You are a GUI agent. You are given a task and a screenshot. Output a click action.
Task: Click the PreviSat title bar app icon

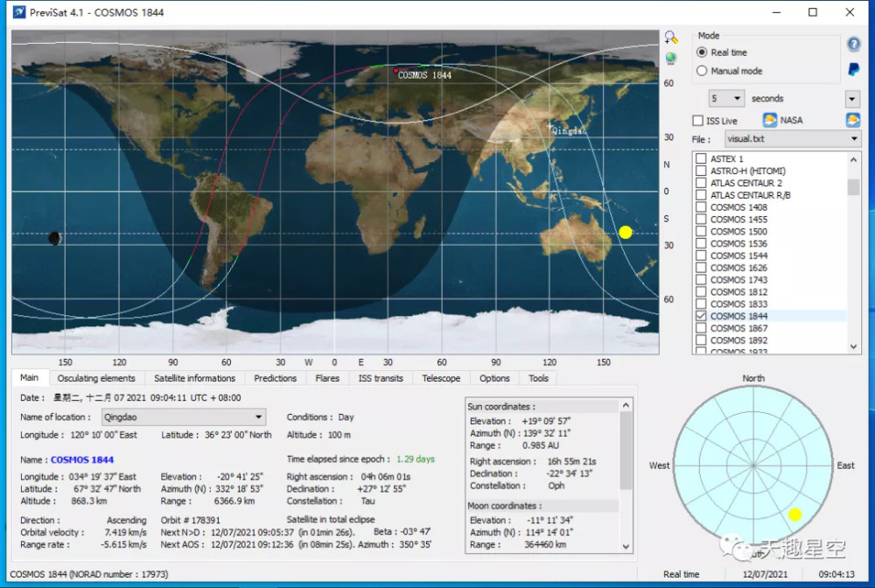click(19, 11)
